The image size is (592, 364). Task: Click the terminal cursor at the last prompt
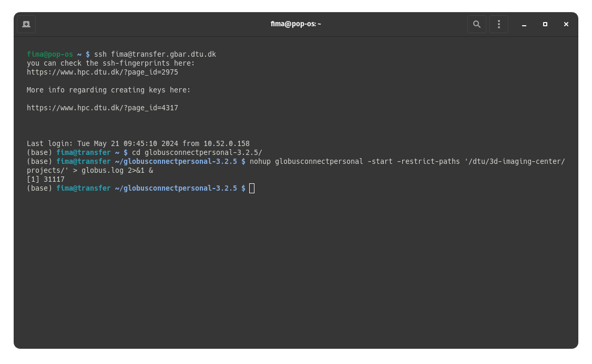pos(252,188)
